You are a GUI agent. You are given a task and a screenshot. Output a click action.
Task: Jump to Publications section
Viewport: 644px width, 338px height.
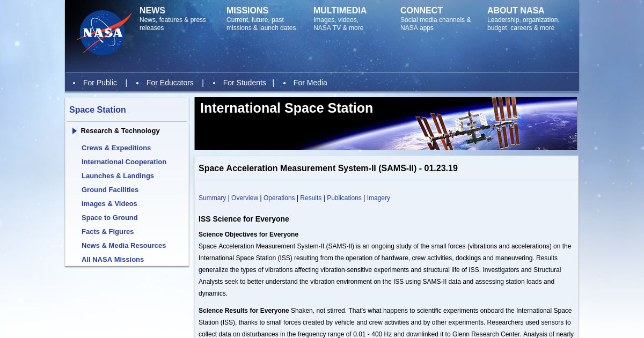click(x=344, y=198)
